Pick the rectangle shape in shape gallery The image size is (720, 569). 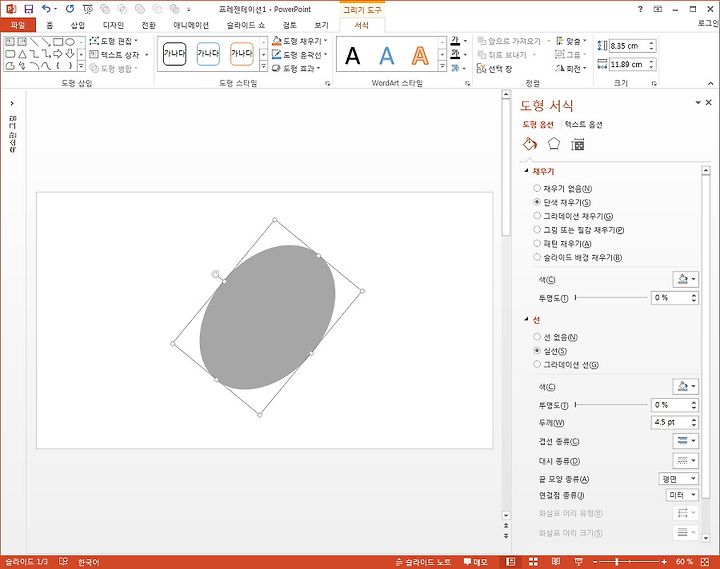58,42
